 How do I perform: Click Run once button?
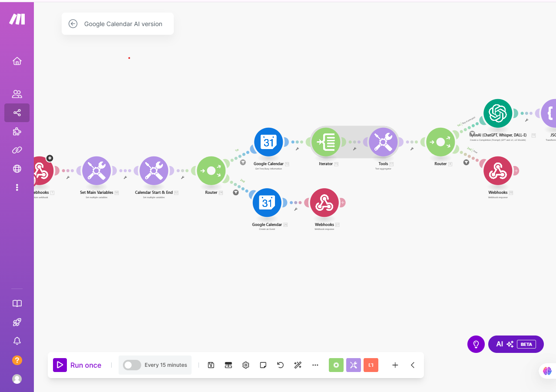pos(77,365)
